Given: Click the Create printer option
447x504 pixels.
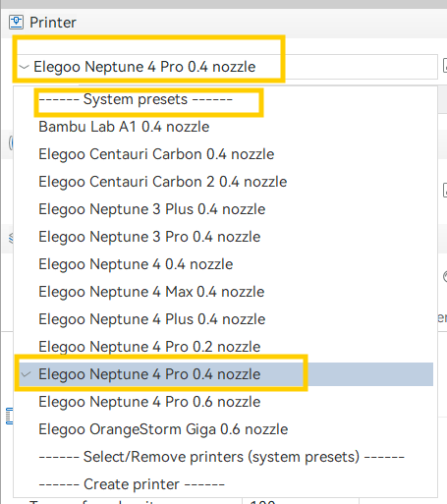Looking at the screenshot, I should coord(132,484).
